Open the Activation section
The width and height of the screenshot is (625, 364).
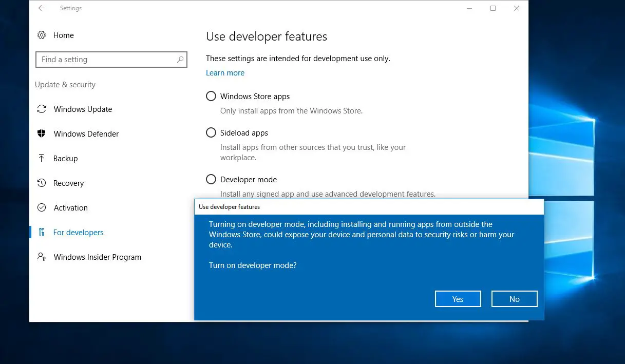(70, 207)
